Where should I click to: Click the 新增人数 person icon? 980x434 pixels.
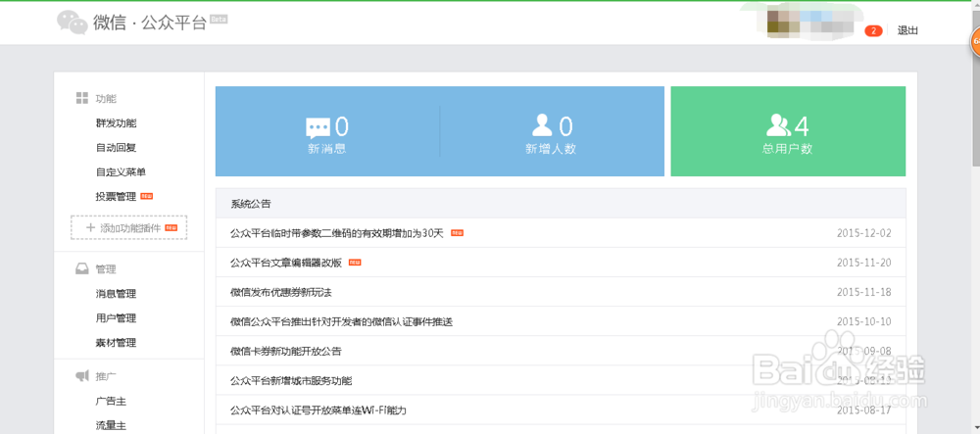tap(542, 125)
